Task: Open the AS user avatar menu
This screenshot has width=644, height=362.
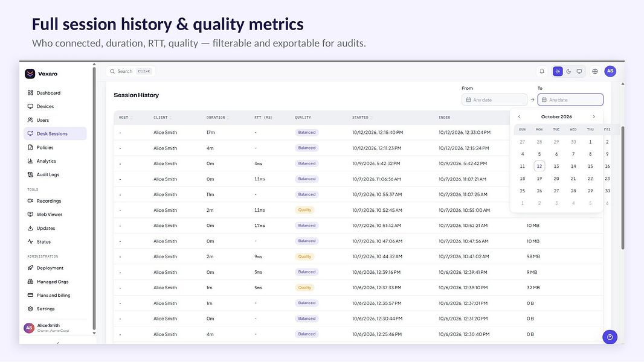Action: click(x=610, y=71)
